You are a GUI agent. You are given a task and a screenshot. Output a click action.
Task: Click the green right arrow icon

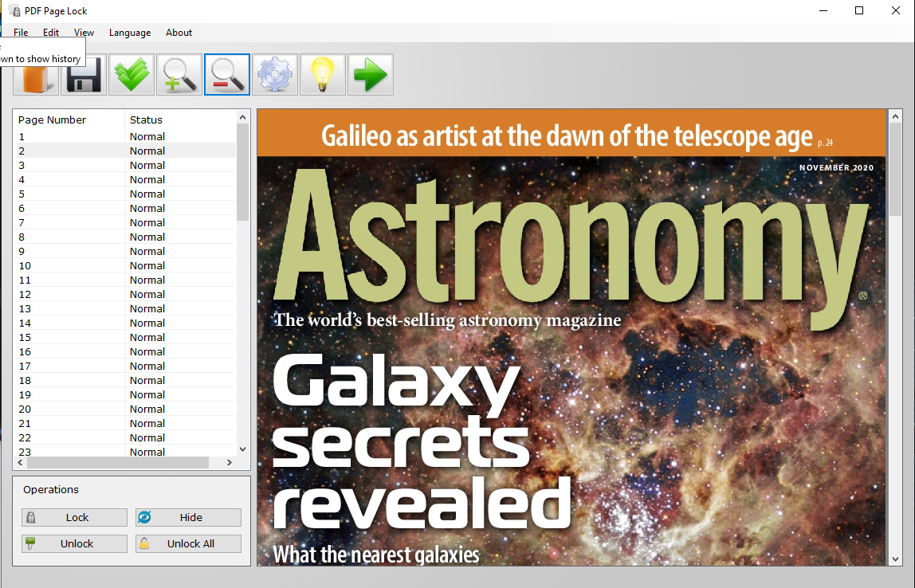tap(371, 75)
